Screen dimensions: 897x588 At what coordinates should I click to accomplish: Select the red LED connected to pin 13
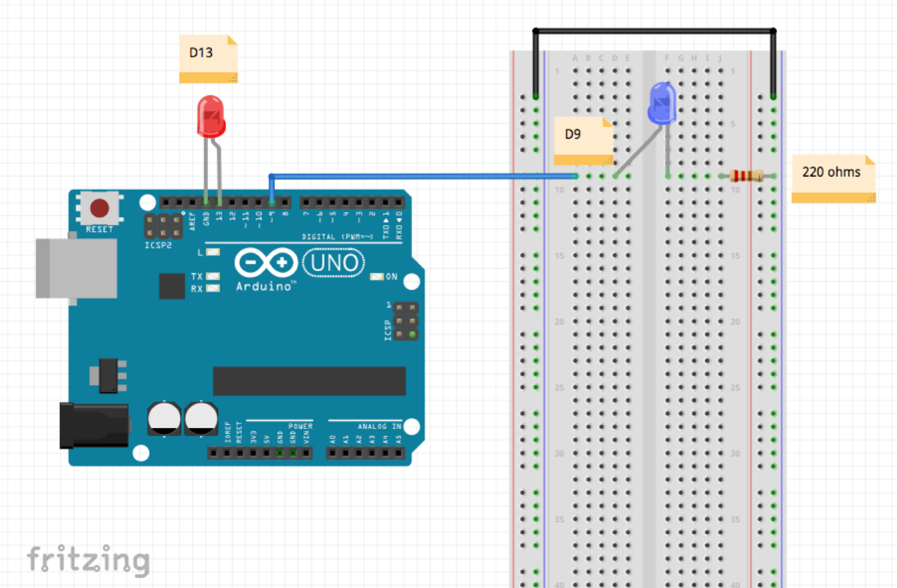210,117
